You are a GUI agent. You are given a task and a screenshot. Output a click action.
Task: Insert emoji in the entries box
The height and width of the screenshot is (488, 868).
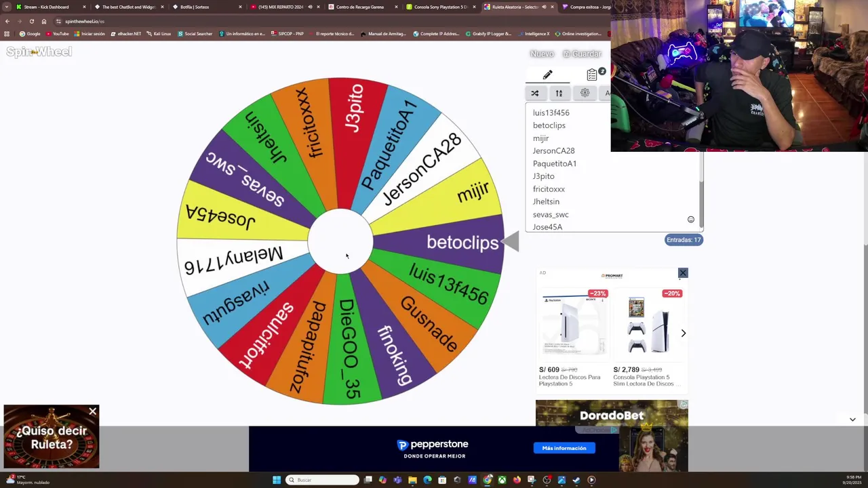[690, 220]
